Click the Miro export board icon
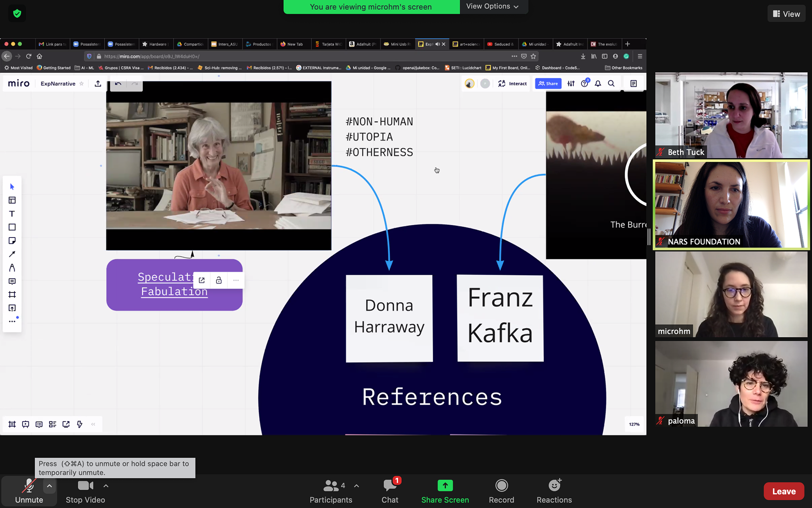Viewport: 812px width, 508px height. (98, 83)
